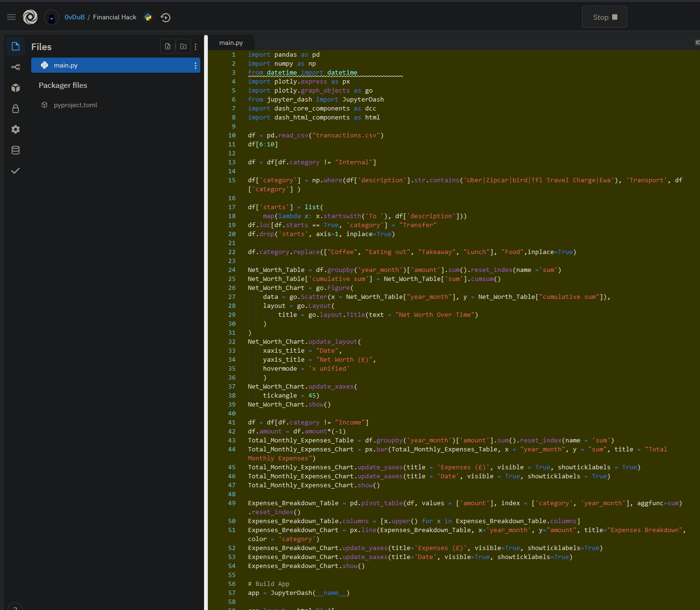700x610 pixels.
Task: Click the add new file icon
Action: click(168, 46)
